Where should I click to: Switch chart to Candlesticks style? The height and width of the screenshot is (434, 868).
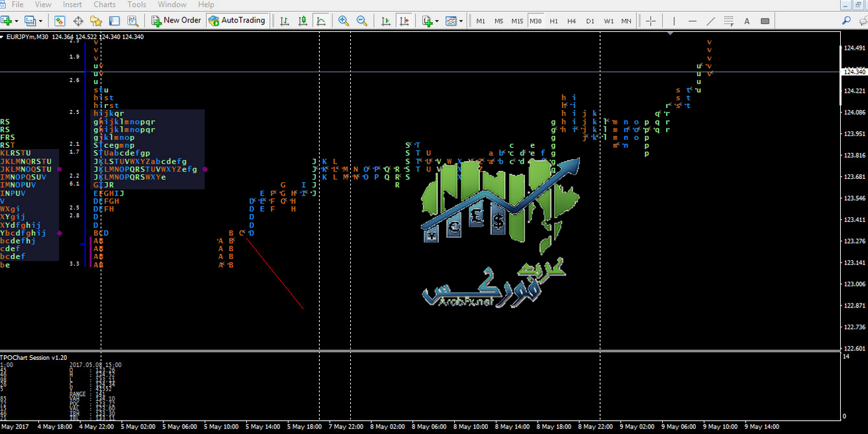pos(303,21)
